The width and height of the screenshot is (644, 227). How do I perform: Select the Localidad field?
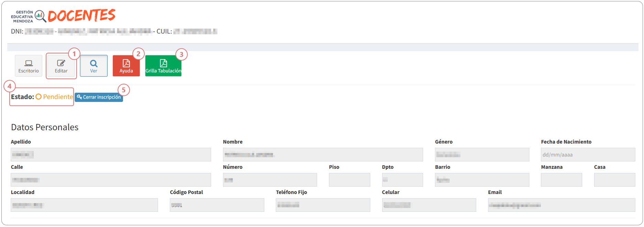[x=84, y=205]
